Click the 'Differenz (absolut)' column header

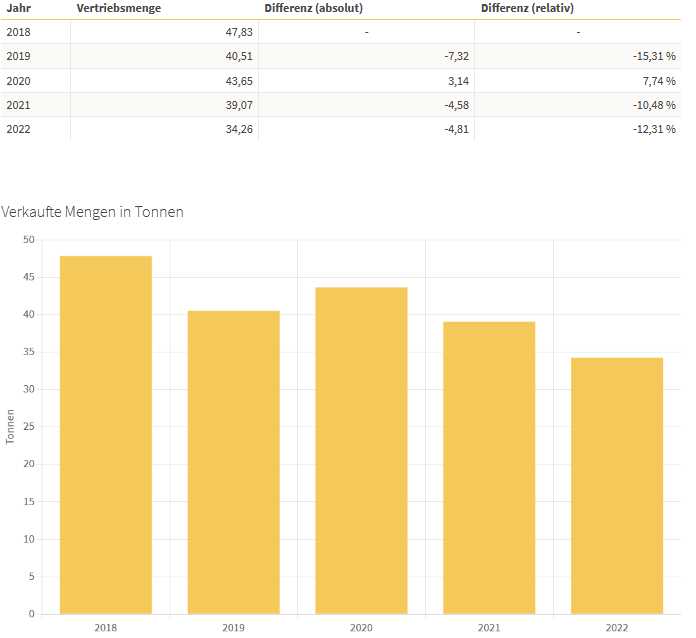(x=313, y=8)
